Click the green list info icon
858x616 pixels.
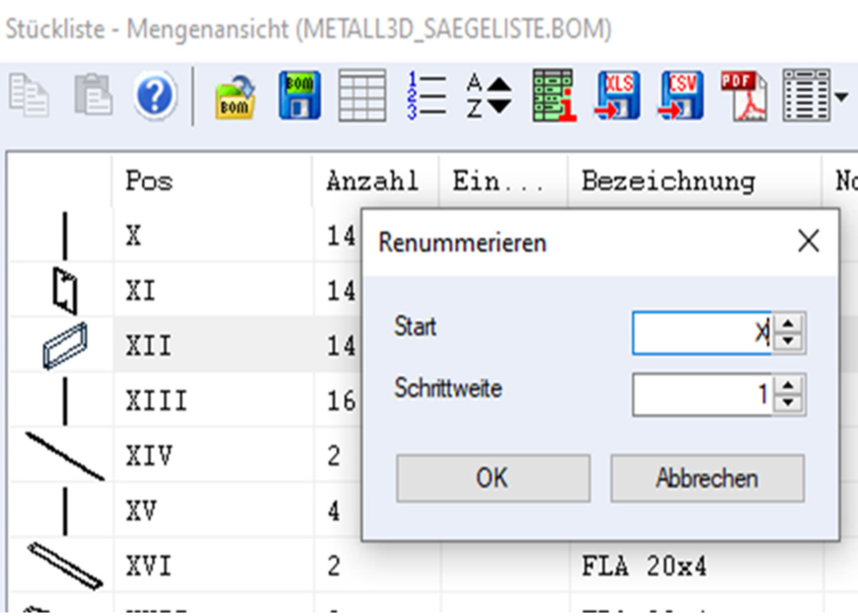(x=554, y=95)
